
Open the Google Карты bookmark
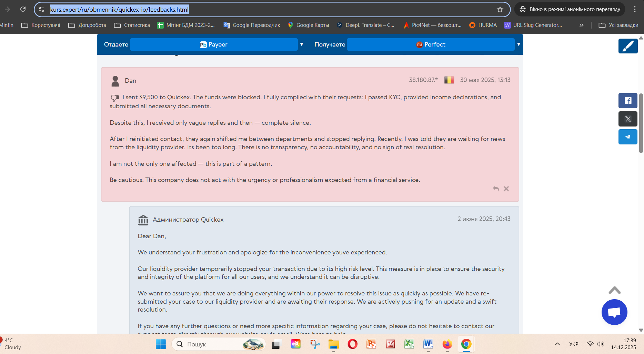point(309,25)
